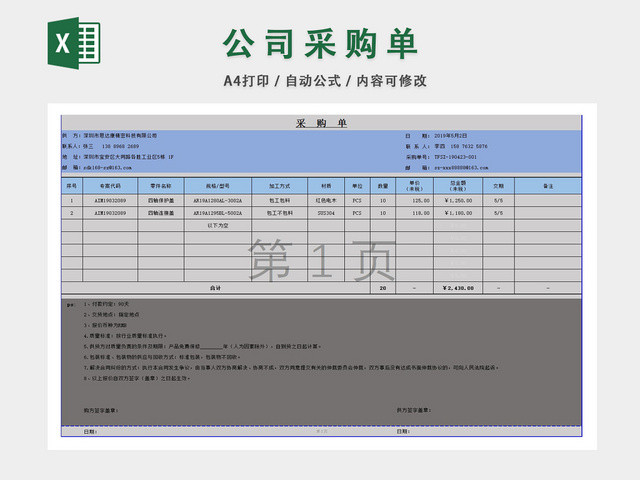Select the 单价 column header

(414, 186)
